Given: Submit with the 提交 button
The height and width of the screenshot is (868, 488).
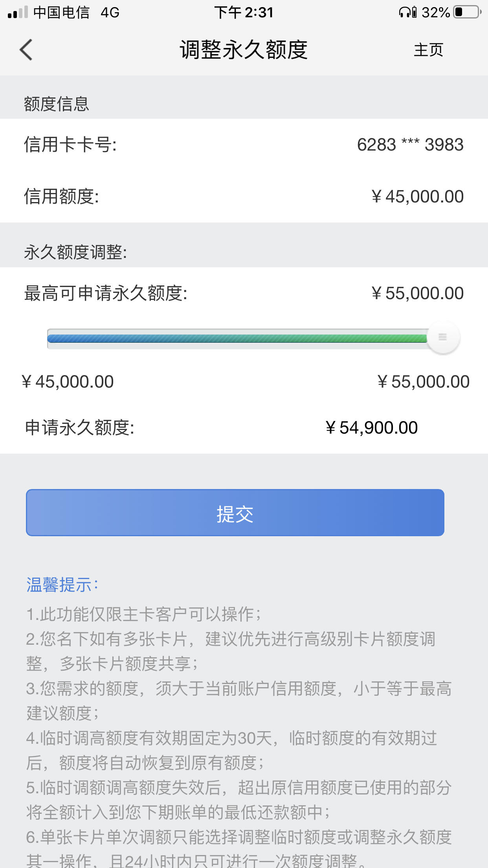Looking at the screenshot, I should pyautogui.click(x=235, y=513).
